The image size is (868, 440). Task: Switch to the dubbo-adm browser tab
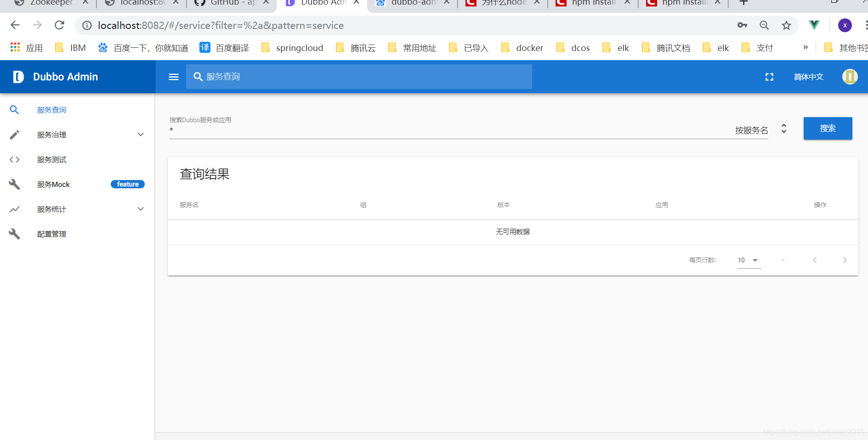[412, 3]
